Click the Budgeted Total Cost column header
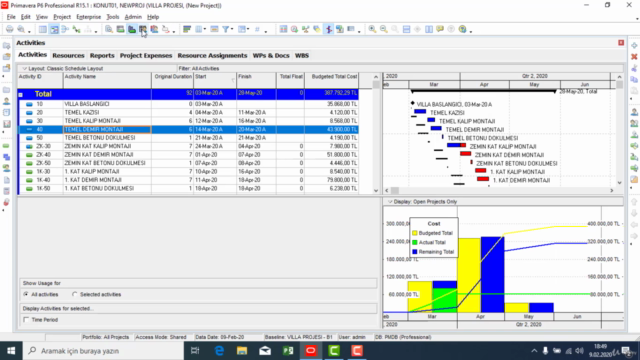Image resolution: width=640 pixels, height=360 pixels. click(331, 80)
